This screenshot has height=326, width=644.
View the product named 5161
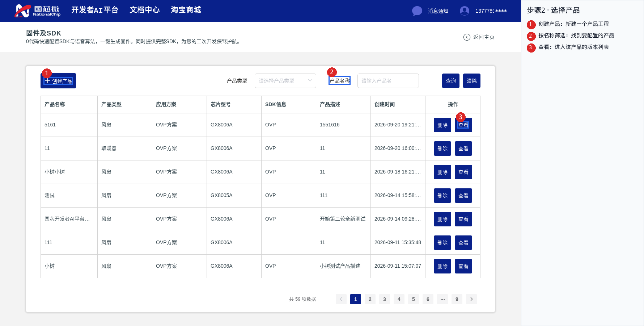(463, 125)
